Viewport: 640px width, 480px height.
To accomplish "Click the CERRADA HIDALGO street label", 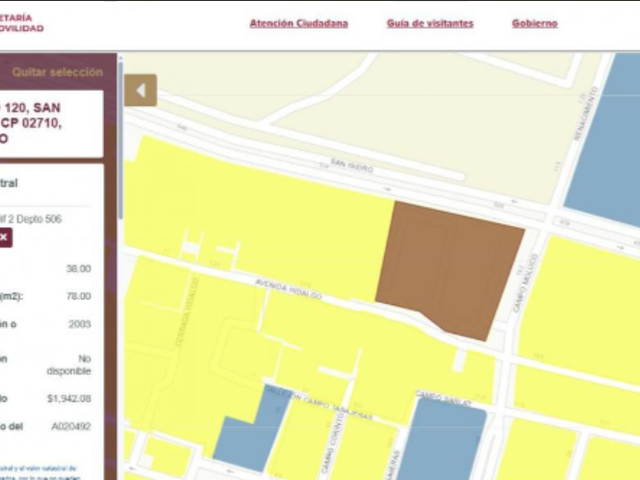I will coord(187,312).
